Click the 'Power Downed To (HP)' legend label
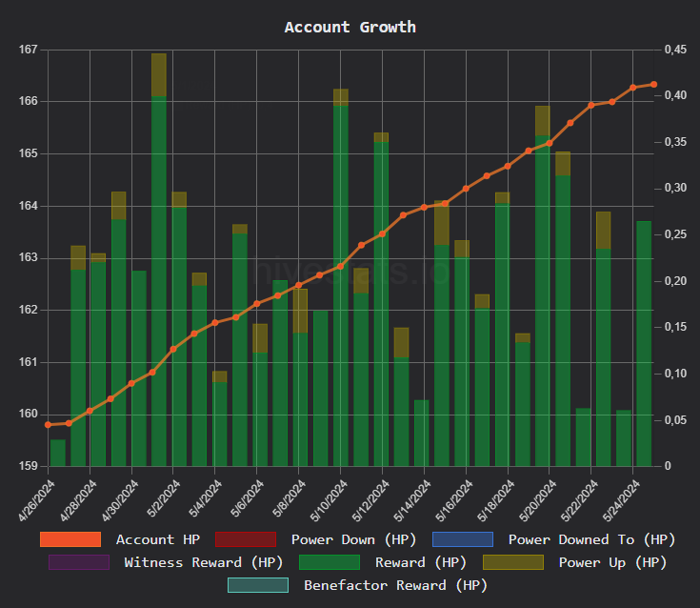Viewport: 700px width, 608px height. pyautogui.click(x=591, y=539)
